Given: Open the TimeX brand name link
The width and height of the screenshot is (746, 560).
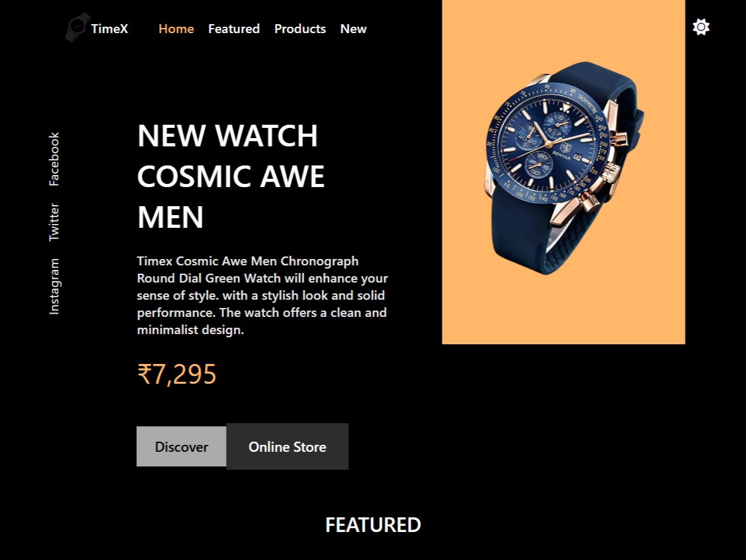Looking at the screenshot, I should [x=109, y=29].
